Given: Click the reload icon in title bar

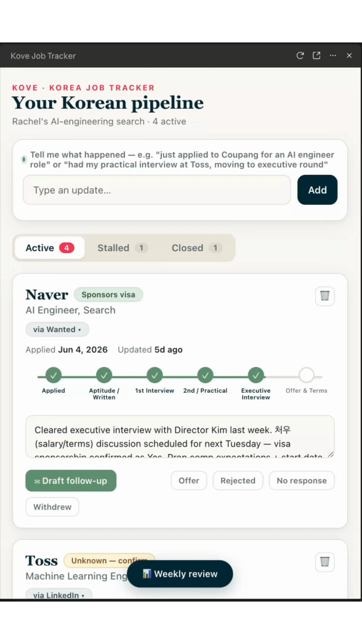Looking at the screenshot, I should coord(300,55).
